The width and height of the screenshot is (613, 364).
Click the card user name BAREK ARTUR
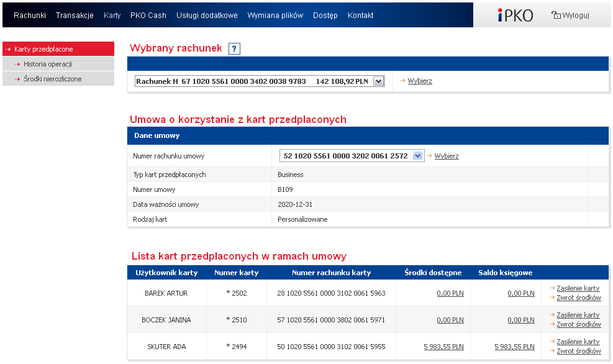[166, 293]
